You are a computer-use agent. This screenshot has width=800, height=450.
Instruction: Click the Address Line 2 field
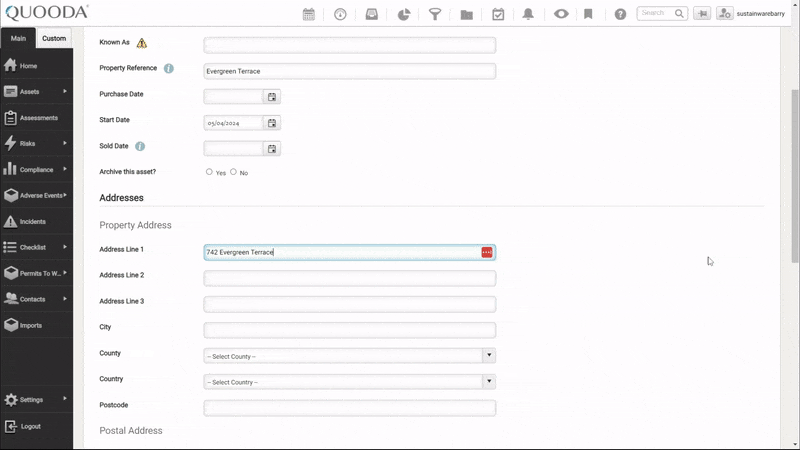(x=349, y=278)
